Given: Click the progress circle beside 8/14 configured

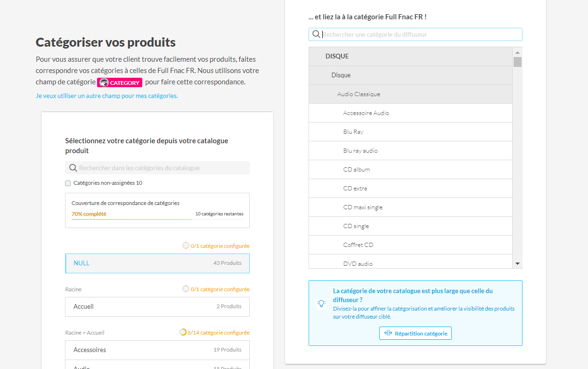Looking at the screenshot, I should point(183,332).
